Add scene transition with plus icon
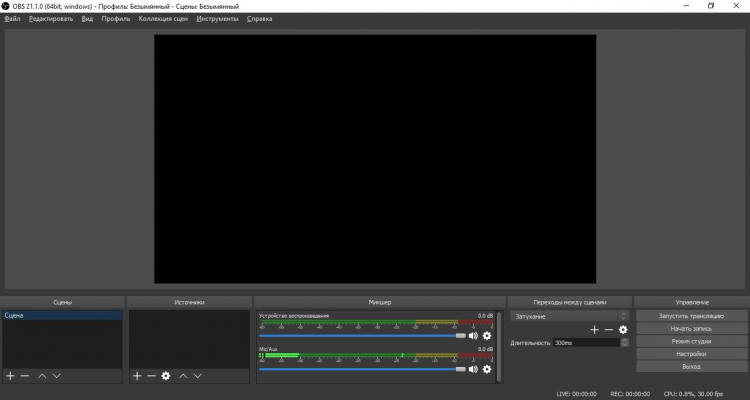Image resolution: width=750 pixels, height=400 pixels. pos(595,330)
